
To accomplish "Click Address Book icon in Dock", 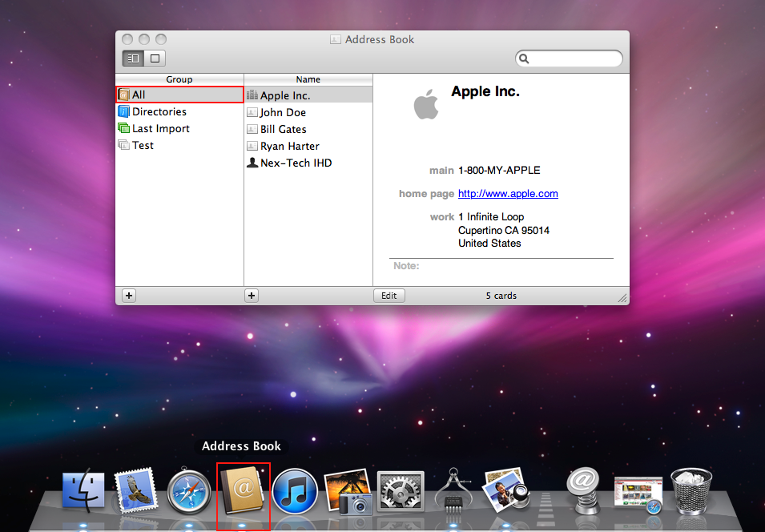I will [x=244, y=490].
